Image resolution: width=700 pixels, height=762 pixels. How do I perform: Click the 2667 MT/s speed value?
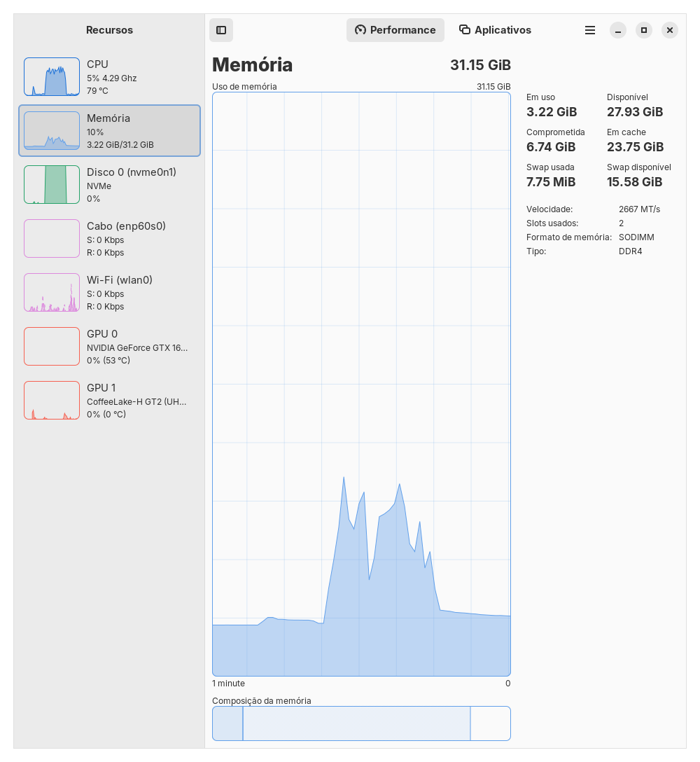639,209
